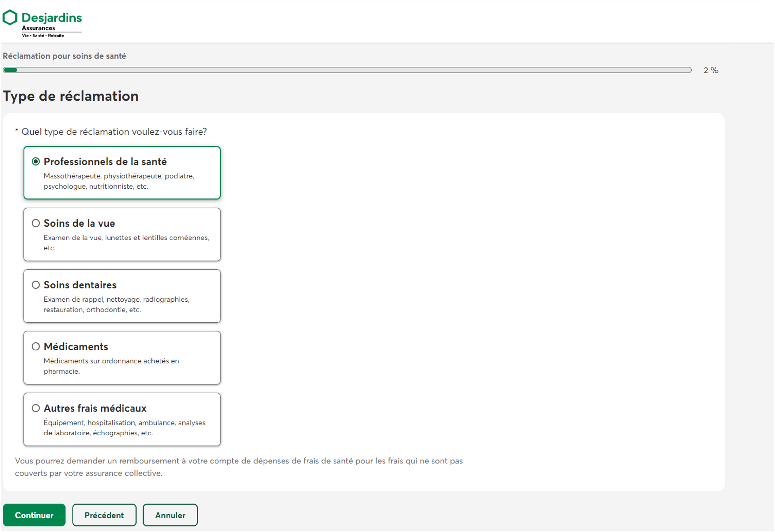The image size is (775, 532).
Task: Click the question 'Quel type de réclamation voulez-vous faire?'
Action: point(114,132)
